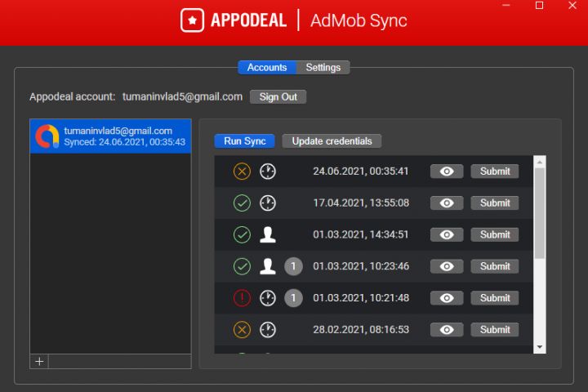Click date text 01.03.2021, 10:23:46
Image resolution: width=588 pixels, height=392 pixels.
pos(361,266)
